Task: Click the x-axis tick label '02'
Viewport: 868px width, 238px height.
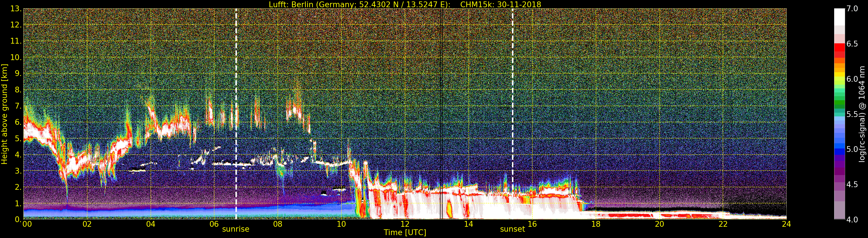Action: 87,224
